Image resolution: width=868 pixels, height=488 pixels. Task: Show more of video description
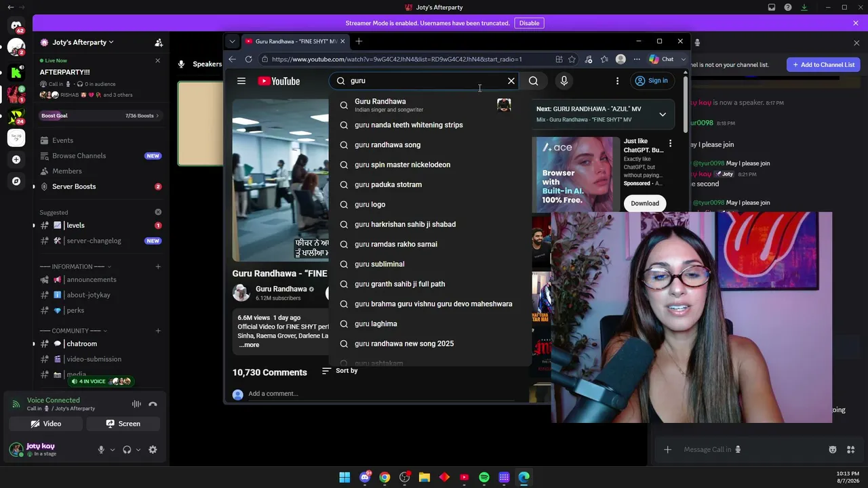click(x=249, y=345)
